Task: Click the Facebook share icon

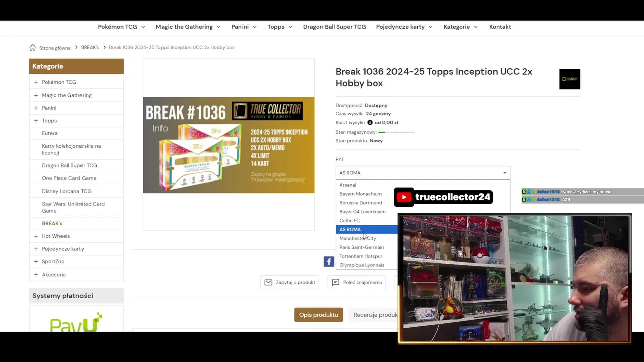Action: point(329,261)
